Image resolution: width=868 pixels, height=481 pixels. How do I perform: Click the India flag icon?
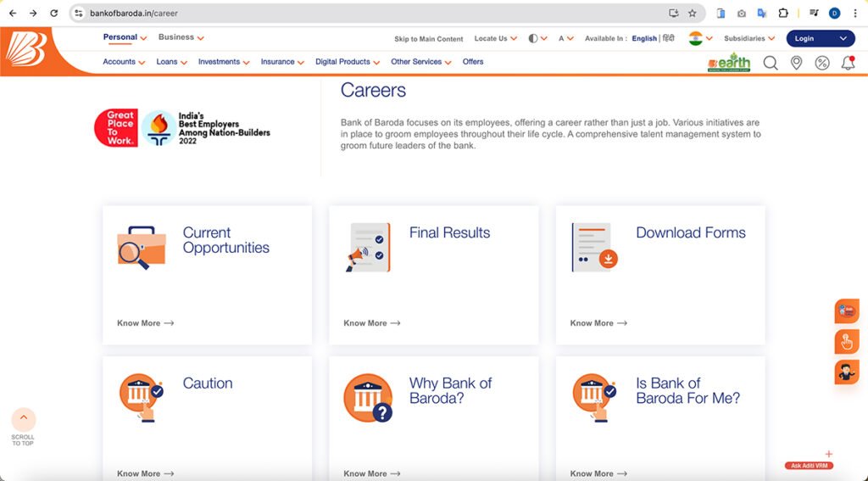tap(695, 38)
